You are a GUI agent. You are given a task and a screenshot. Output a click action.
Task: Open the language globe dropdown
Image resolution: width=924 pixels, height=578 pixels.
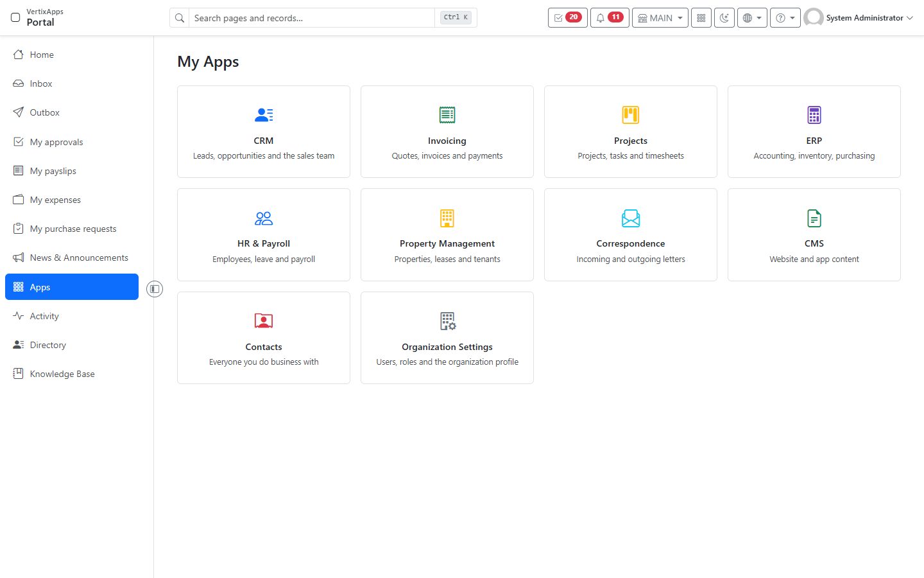pyautogui.click(x=752, y=18)
